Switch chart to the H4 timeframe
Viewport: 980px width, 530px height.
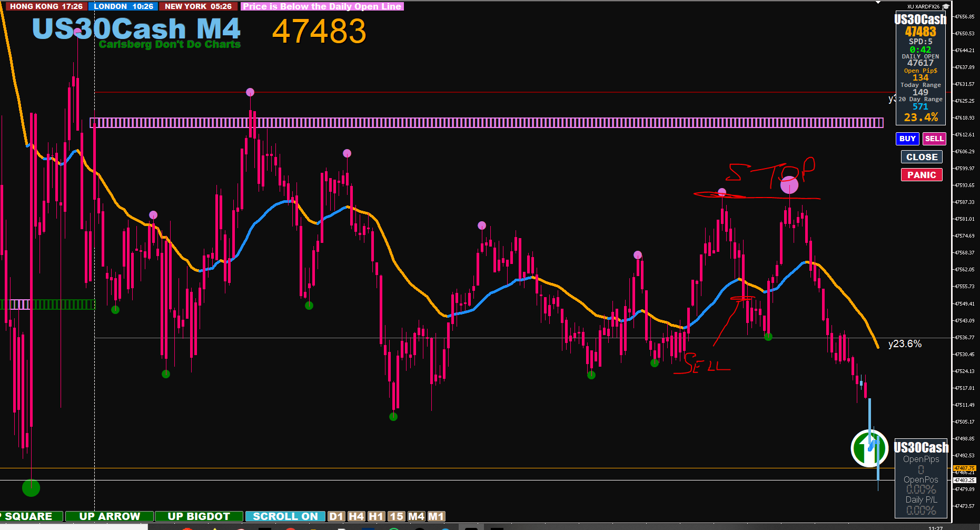tap(357, 516)
